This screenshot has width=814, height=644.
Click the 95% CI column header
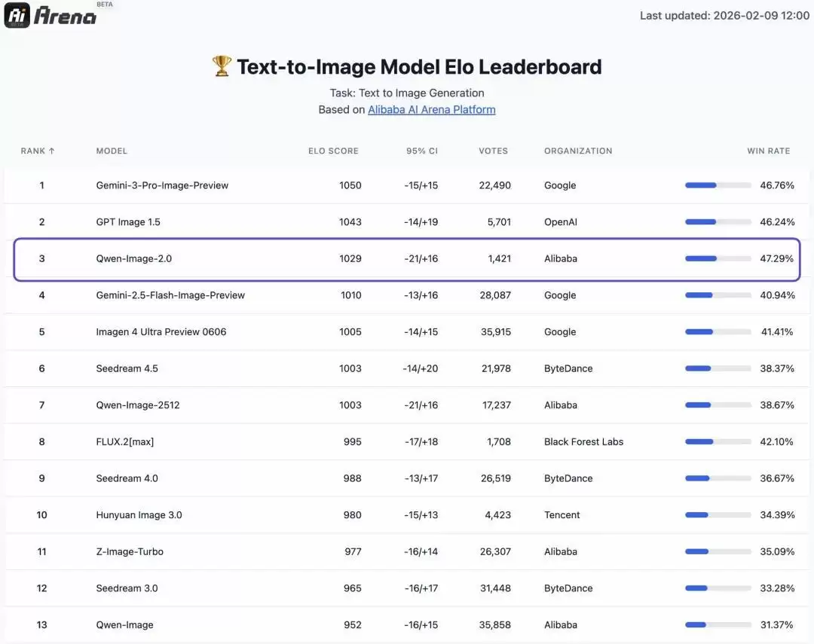[421, 151]
